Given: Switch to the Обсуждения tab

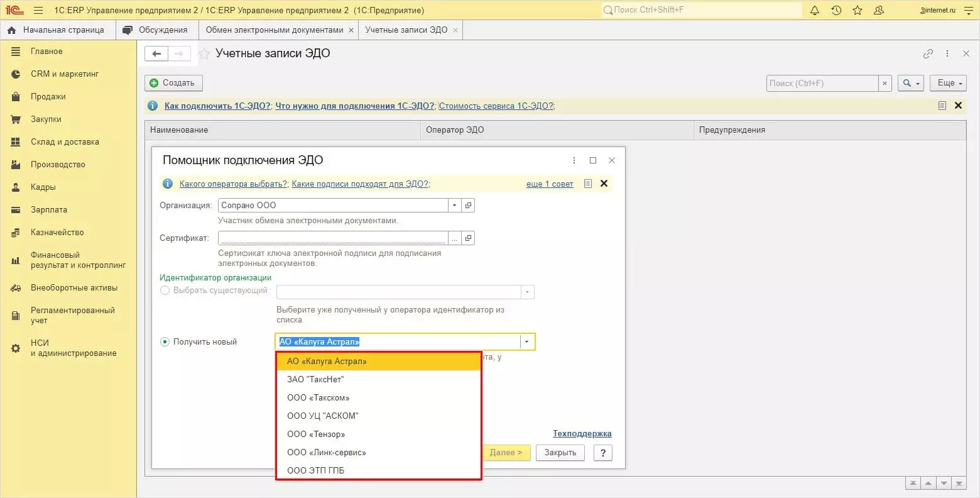Looking at the screenshot, I should pyautogui.click(x=156, y=30).
